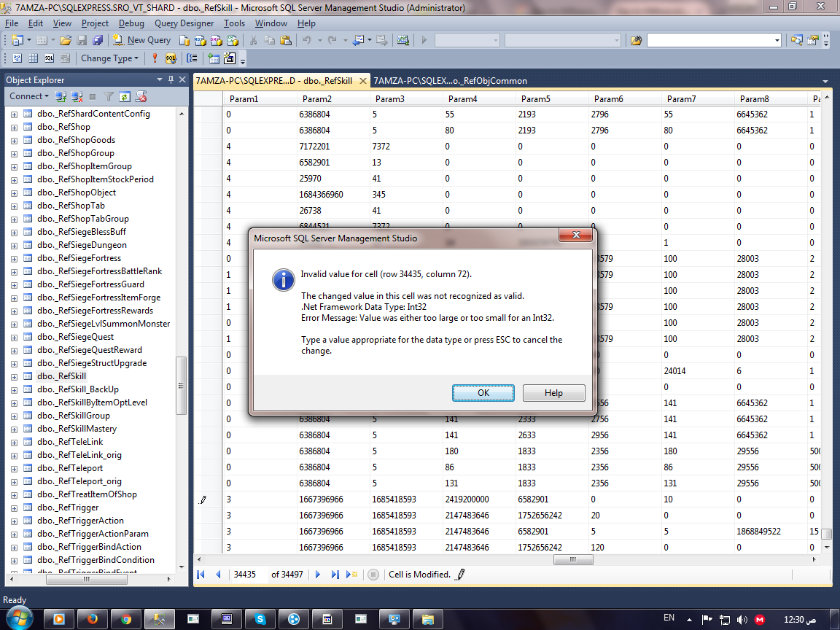Close the dbo._RefSkill tab
The width and height of the screenshot is (840, 630).
coord(362,81)
